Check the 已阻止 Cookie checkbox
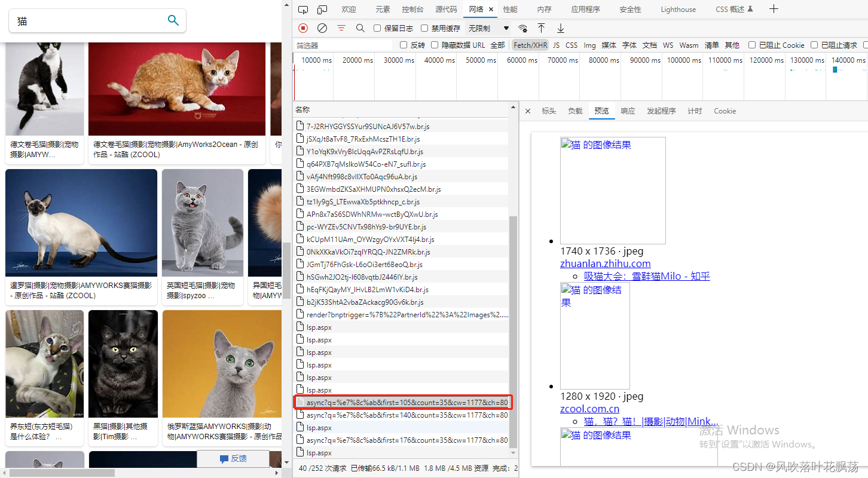 752,45
